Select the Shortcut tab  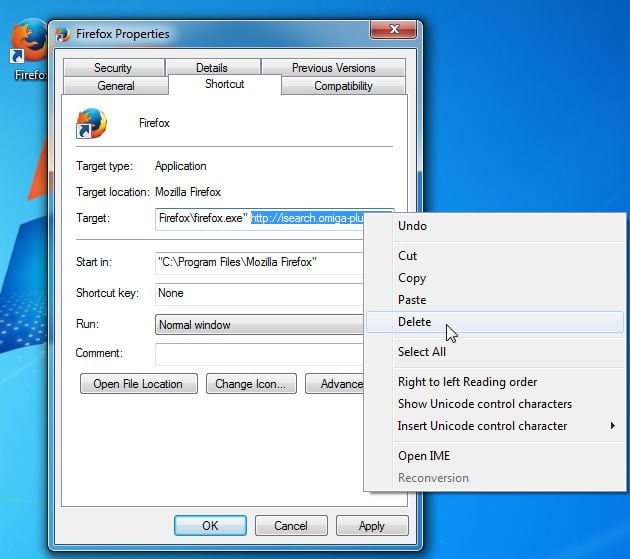pyautogui.click(x=225, y=84)
